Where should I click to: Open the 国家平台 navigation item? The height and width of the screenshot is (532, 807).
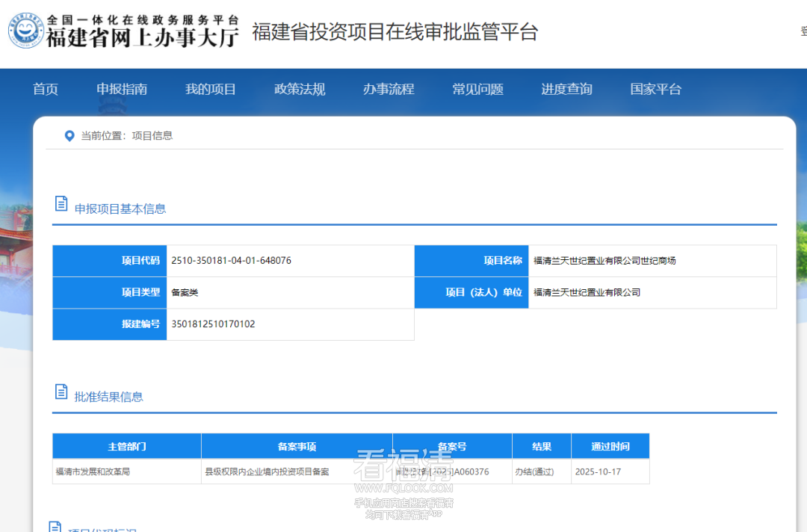pos(655,89)
